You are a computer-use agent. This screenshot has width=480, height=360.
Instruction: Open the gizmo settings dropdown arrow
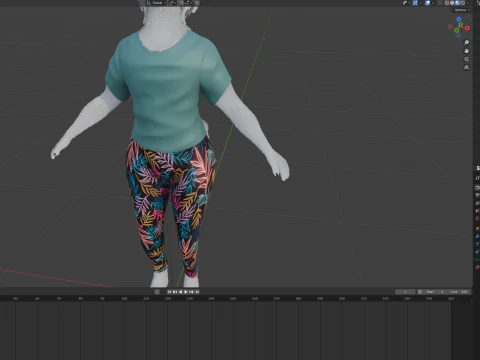420,3
